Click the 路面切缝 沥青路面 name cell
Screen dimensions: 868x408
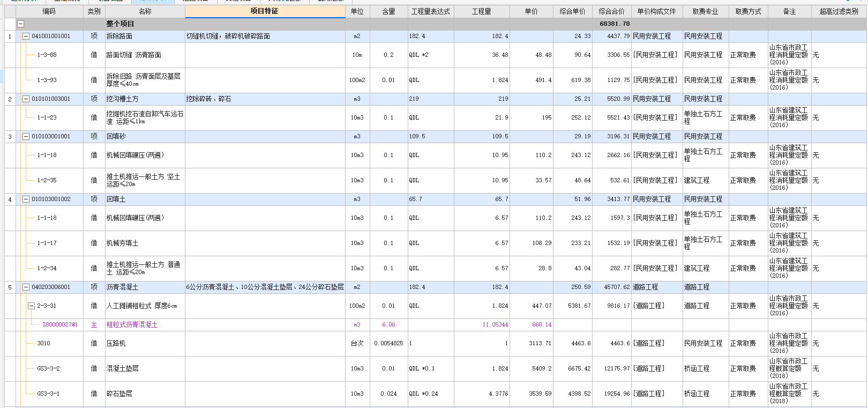[x=145, y=55]
